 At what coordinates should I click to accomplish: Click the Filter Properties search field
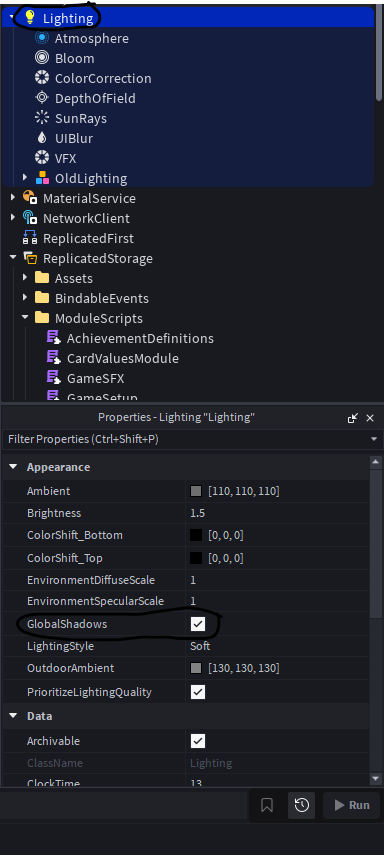(187, 439)
